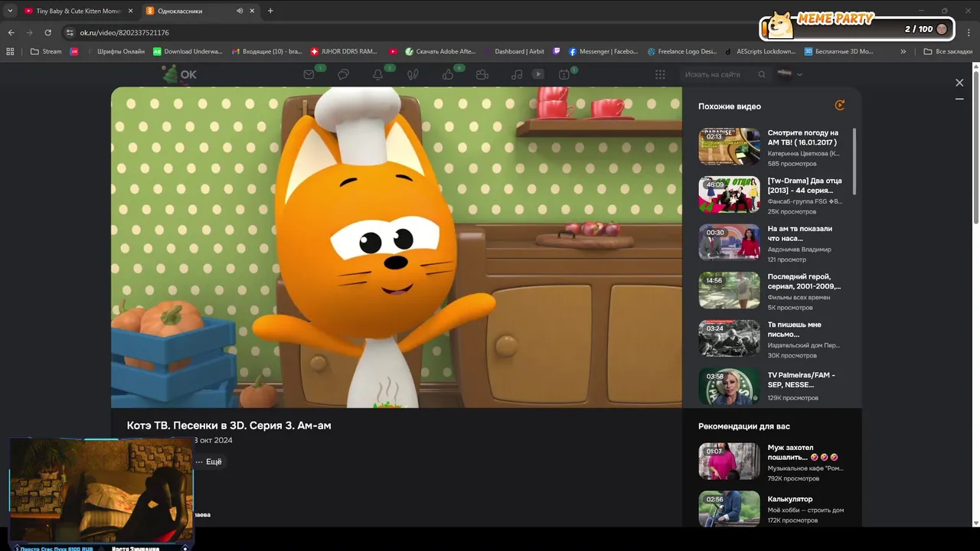
Task: Click the similar videos list scrollbar
Action: [854, 161]
